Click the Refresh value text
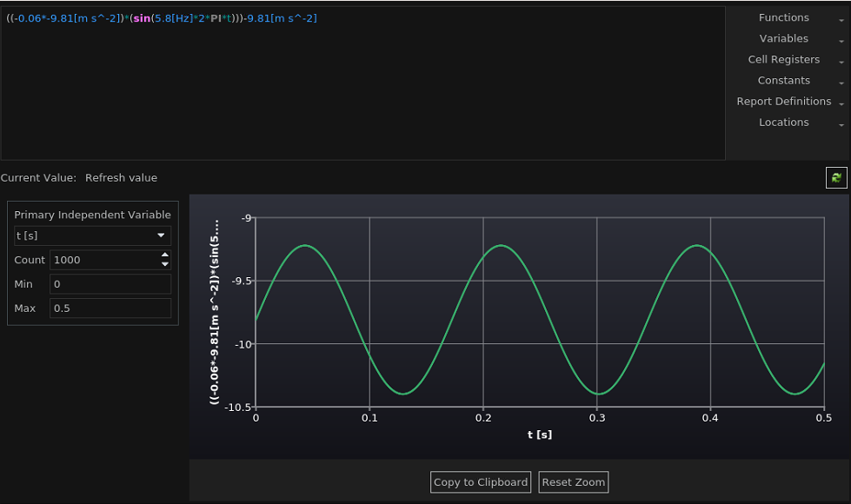This screenshot has width=851, height=504. 121,178
